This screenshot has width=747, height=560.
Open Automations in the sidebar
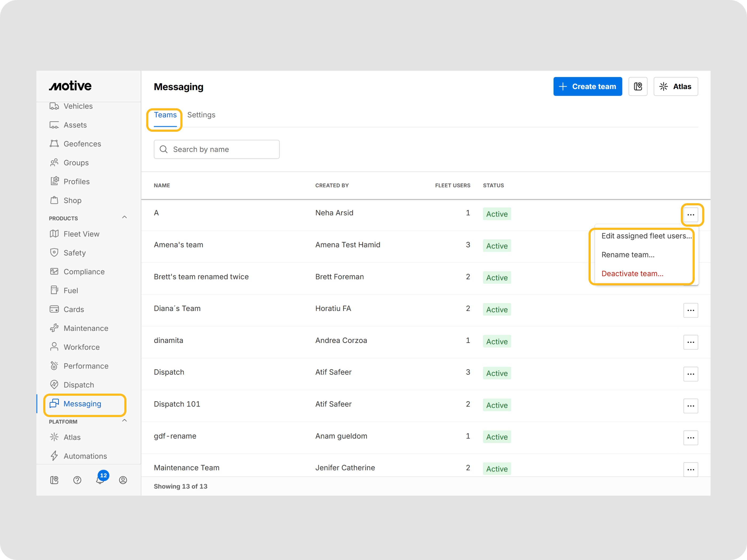pyautogui.click(x=78, y=456)
